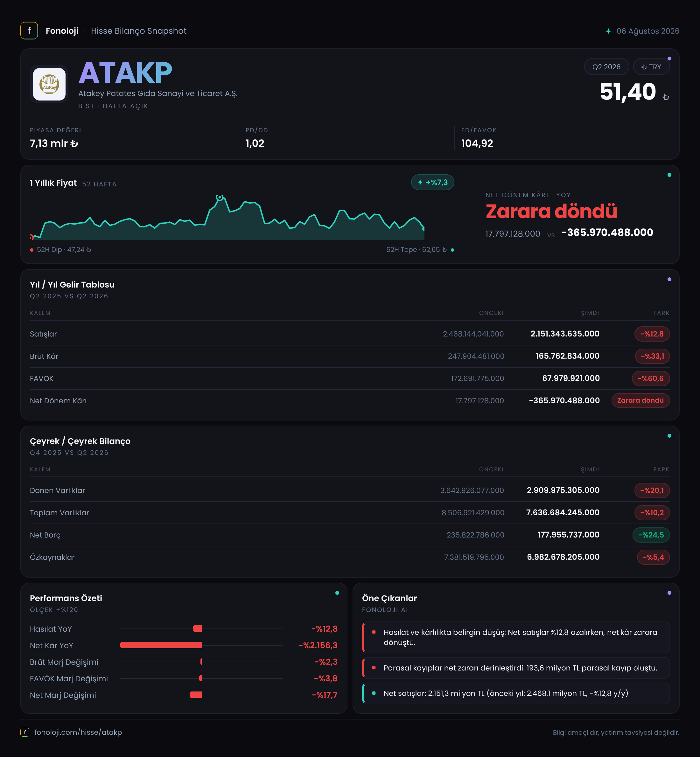
Task: Click the FD/FAVÖK value 104,92
Action: (477, 143)
